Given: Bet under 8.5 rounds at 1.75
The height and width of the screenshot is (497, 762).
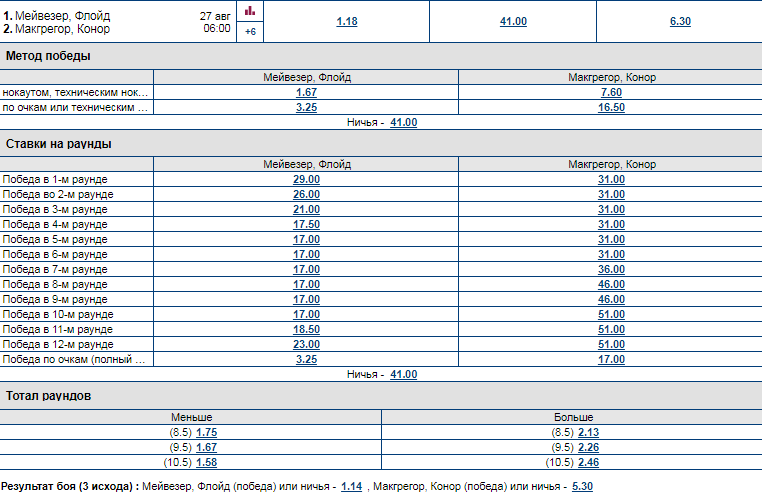Looking at the screenshot, I should (x=207, y=432).
